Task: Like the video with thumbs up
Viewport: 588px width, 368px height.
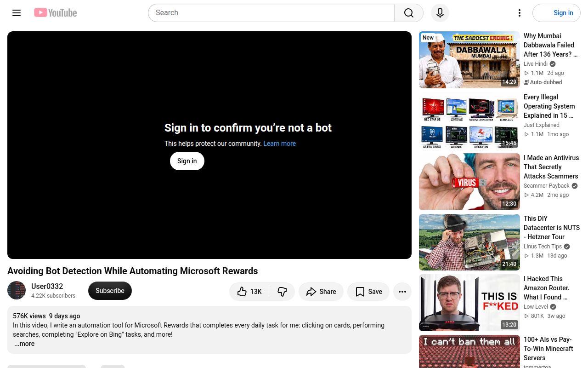Action: pos(249,292)
